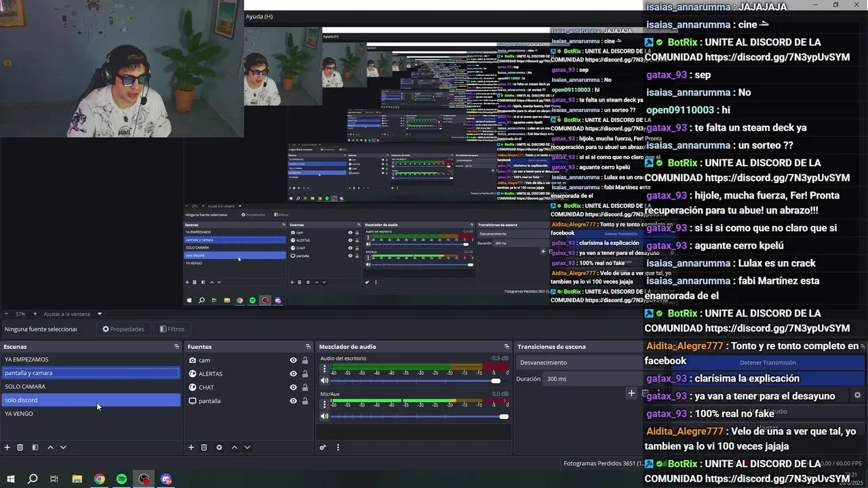Click the Filtros button
This screenshot has width=868, height=488.
172,329
